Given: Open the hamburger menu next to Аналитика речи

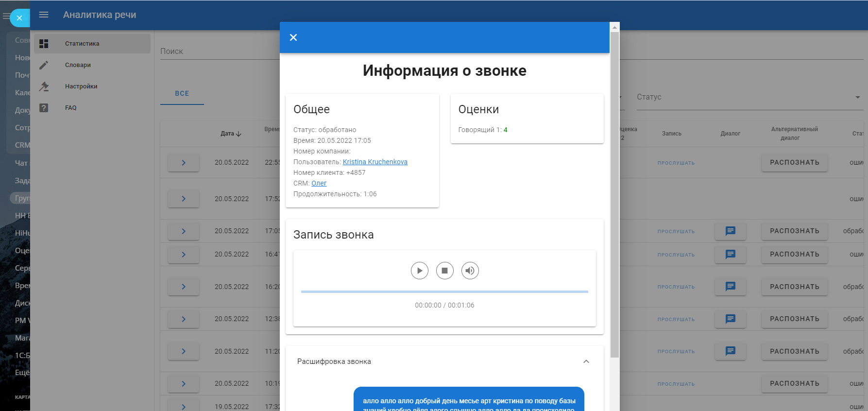Looking at the screenshot, I should tap(44, 15).
